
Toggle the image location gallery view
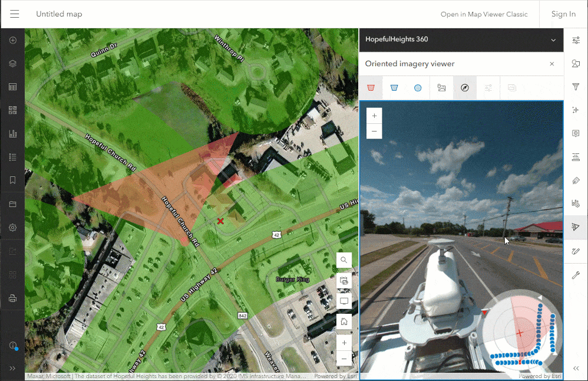coord(441,87)
